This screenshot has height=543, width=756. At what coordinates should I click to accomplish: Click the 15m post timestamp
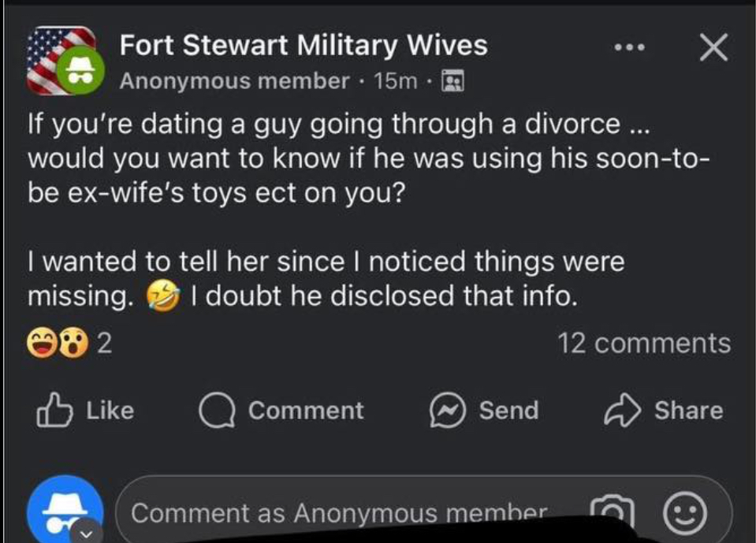tap(397, 80)
